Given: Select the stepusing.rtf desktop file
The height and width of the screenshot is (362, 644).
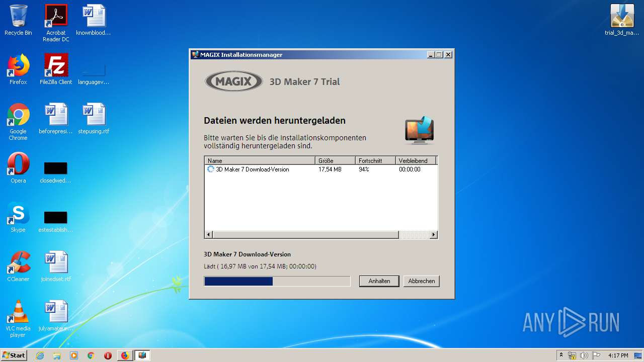Looking at the screenshot, I should [94, 119].
